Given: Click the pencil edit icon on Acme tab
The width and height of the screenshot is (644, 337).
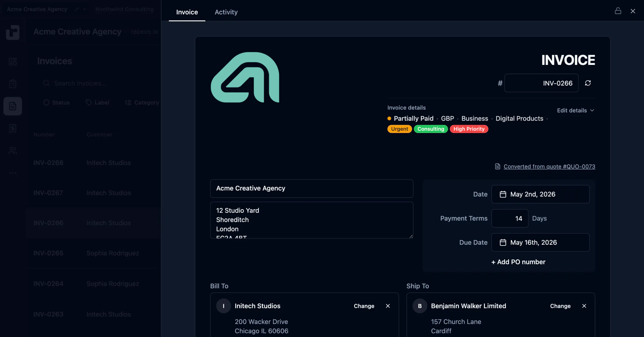Looking at the screenshot, I should [77, 9].
